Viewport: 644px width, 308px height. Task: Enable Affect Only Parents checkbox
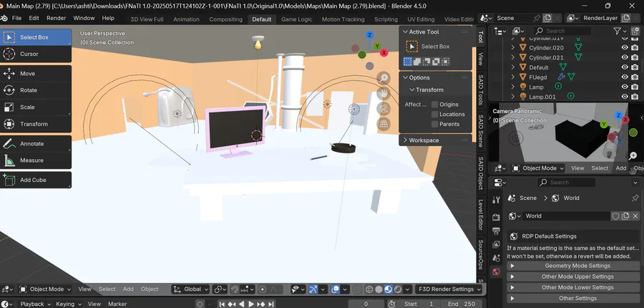[434, 124]
